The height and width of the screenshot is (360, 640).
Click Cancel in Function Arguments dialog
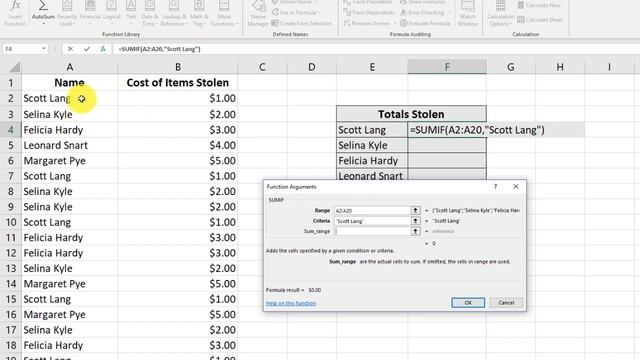(506, 302)
